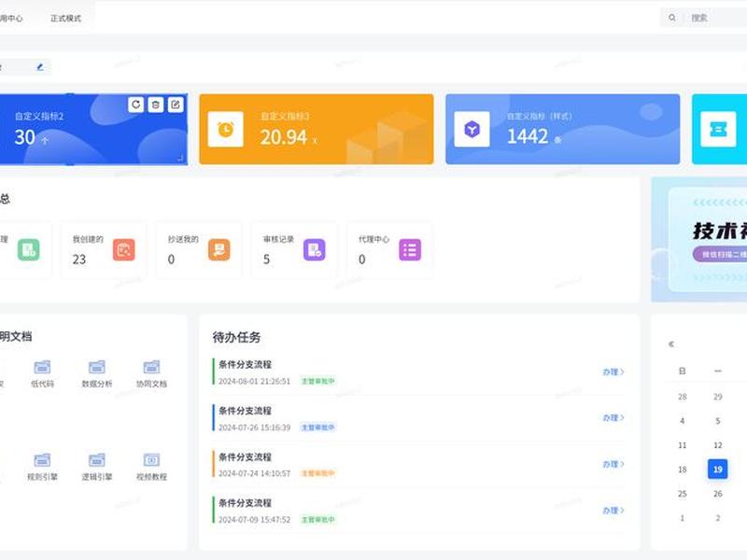Open the 协同文档 document folder
Viewport: 747px width, 560px height.
point(151,374)
